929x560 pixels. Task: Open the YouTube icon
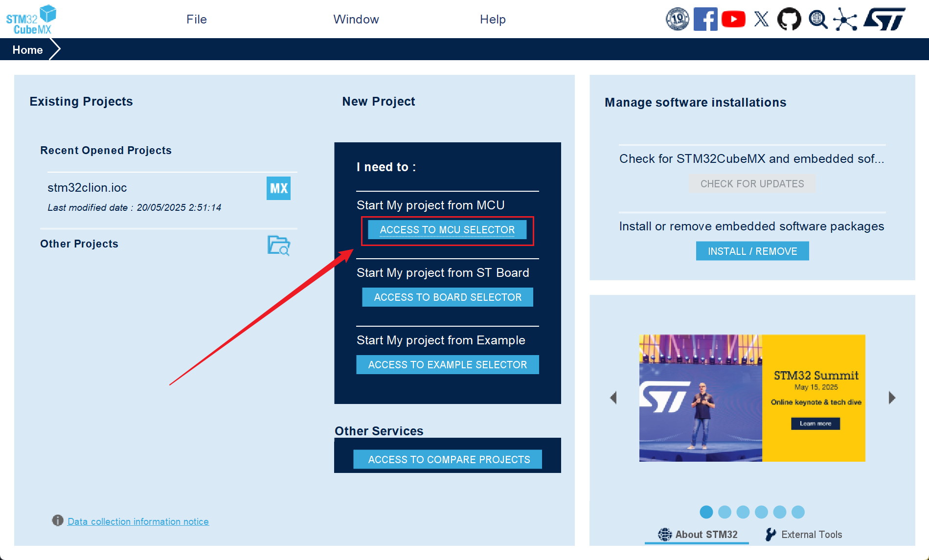[x=733, y=19]
